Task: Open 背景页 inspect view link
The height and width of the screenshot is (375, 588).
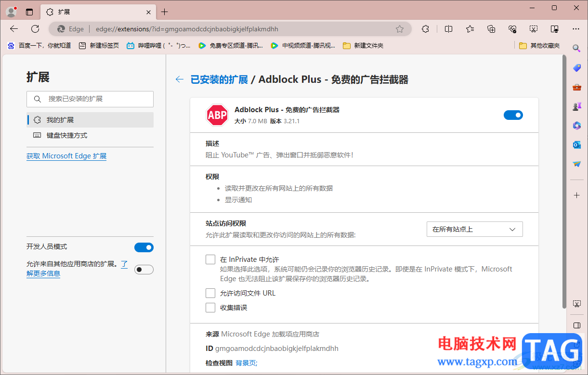Action: (x=247, y=363)
